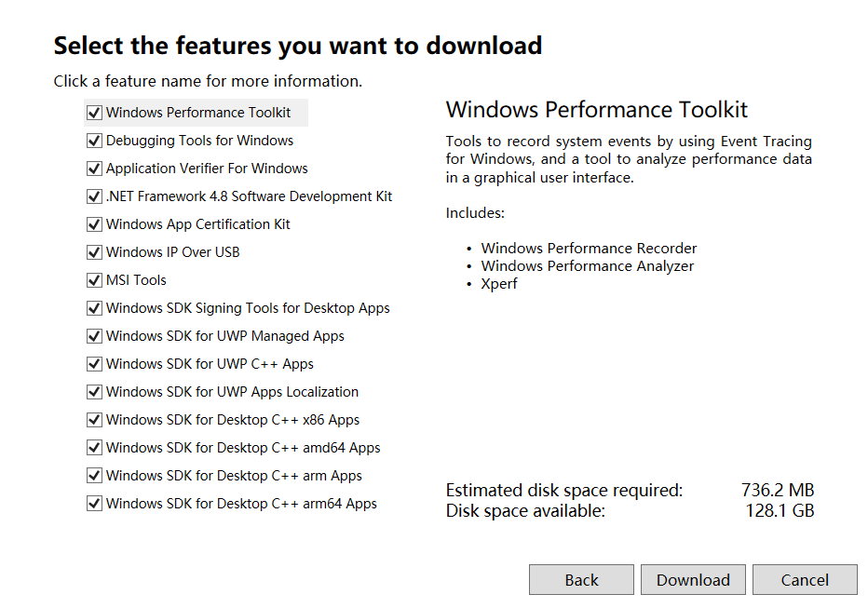Uncheck Windows SDK for UWP C++ Apps

point(94,365)
